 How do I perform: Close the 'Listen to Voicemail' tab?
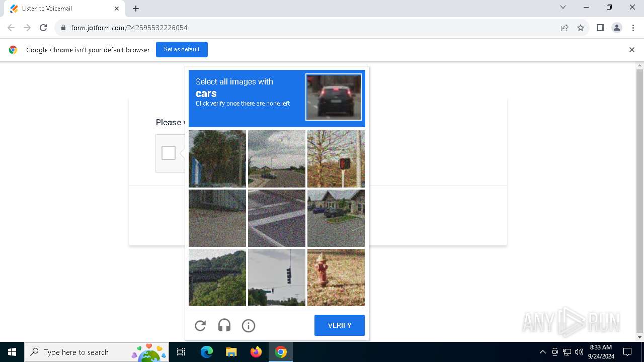[117, 9]
